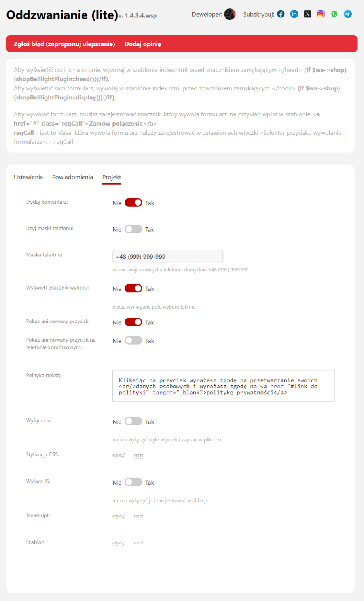This screenshot has height=601, width=364.
Task: Turn off 'Wyświetl znacznik wyboru' switch
Action: [133, 289]
